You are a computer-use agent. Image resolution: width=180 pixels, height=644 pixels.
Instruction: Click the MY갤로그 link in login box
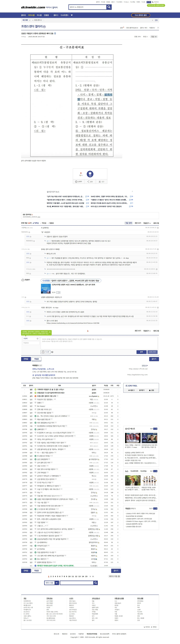coord(132,390)
